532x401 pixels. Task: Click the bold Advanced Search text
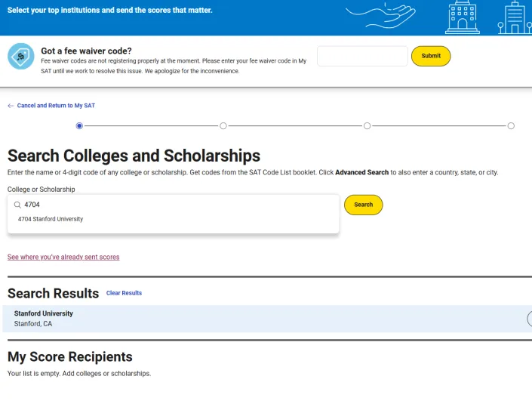[x=361, y=172]
